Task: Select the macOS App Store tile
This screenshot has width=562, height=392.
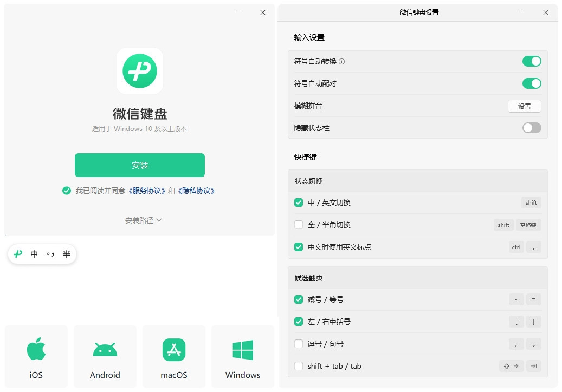Action: (174, 356)
